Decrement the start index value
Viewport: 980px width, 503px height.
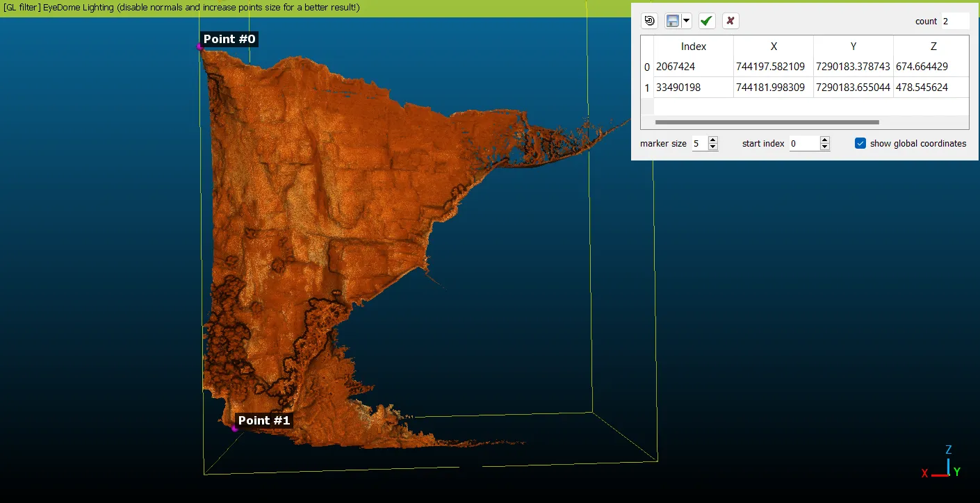click(824, 147)
